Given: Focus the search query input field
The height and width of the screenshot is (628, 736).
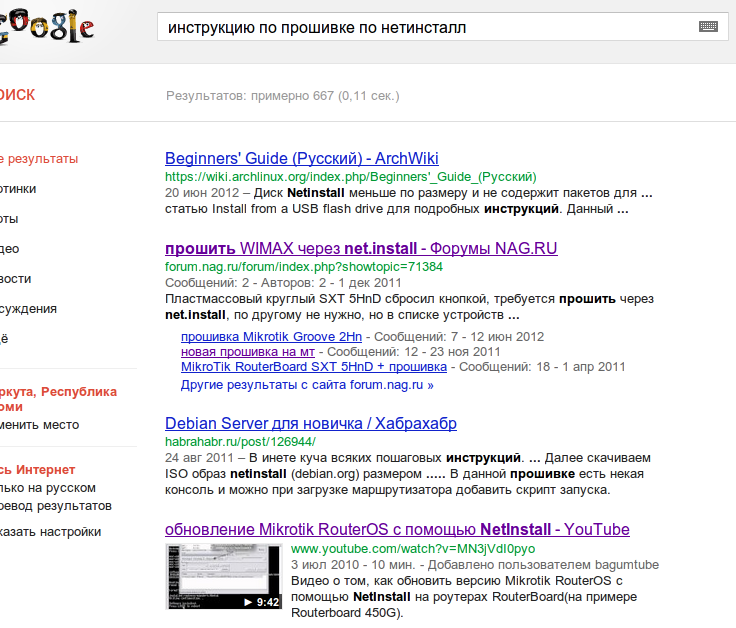Looking at the screenshot, I should pos(443,27).
